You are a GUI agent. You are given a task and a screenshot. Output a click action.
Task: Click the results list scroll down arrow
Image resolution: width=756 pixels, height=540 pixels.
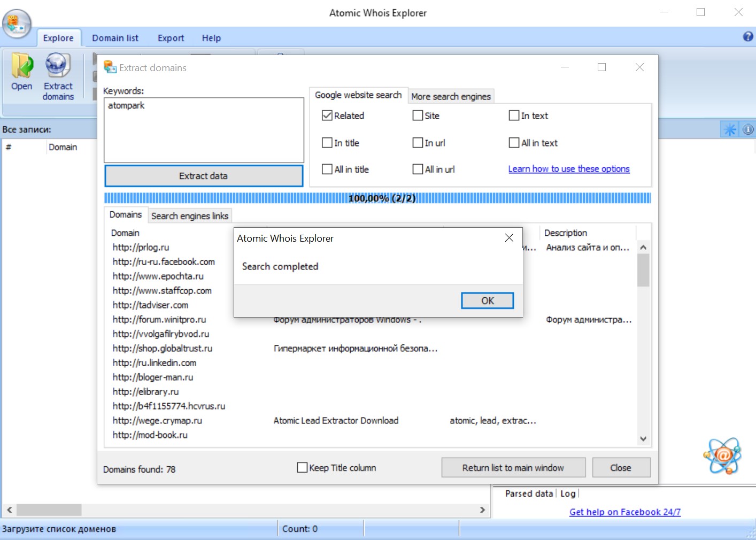click(643, 438)
